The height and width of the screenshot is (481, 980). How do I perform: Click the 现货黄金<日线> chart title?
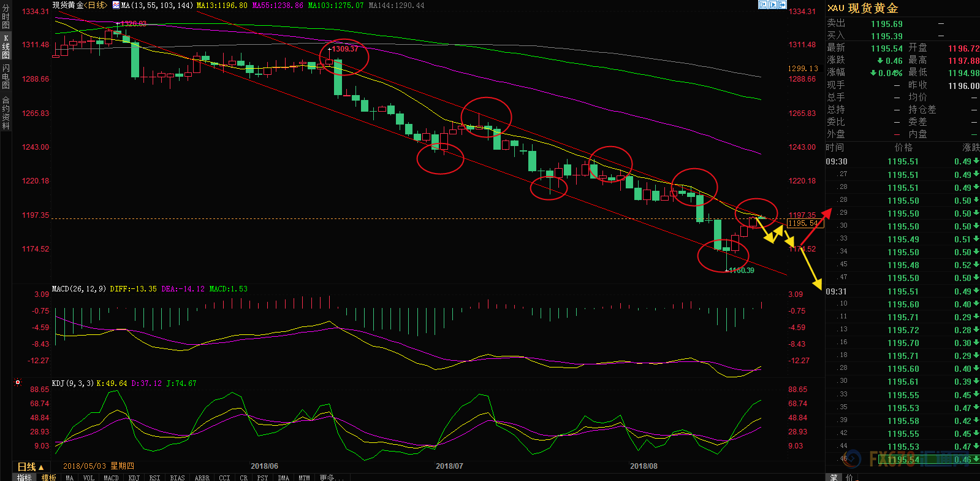coord(80,5)
